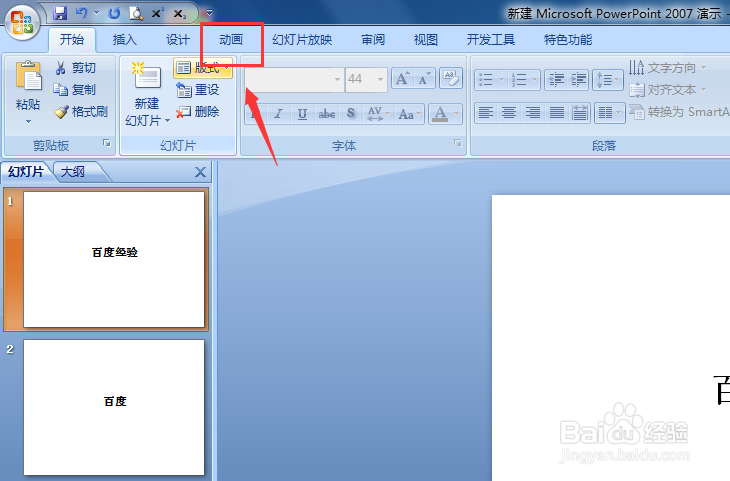The width and height of the screenshot is (730, 481).
Task: Open the 对齐文本 align text menu
Action: click(x=668, y=89)
